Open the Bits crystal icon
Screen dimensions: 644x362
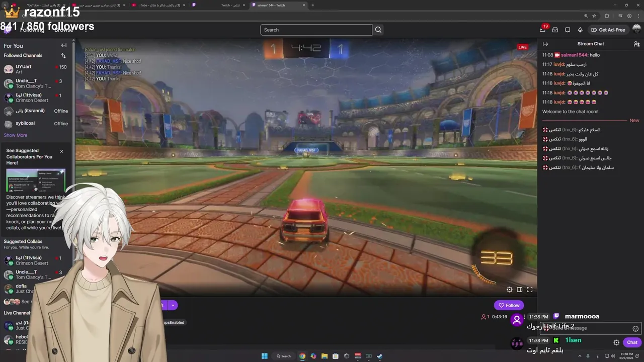click(x=580, y=30)
